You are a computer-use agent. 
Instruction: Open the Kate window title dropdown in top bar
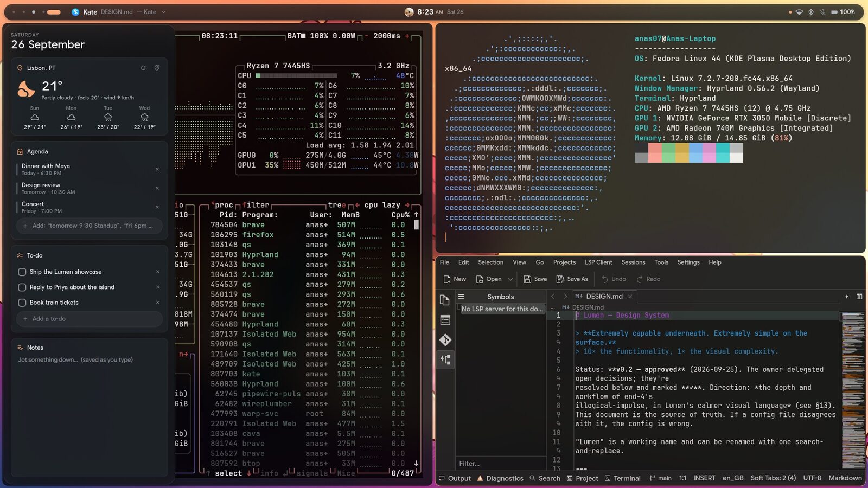(163, 12)
